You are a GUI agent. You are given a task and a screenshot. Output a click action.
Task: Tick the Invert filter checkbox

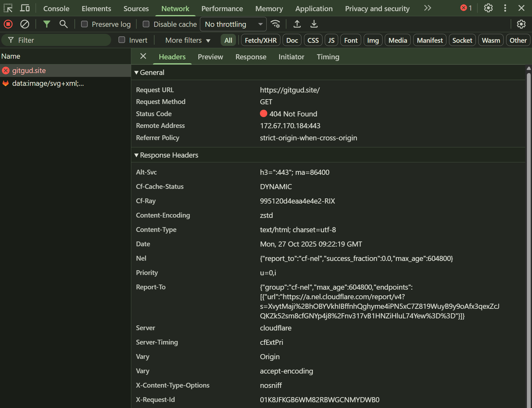[122, 40]
